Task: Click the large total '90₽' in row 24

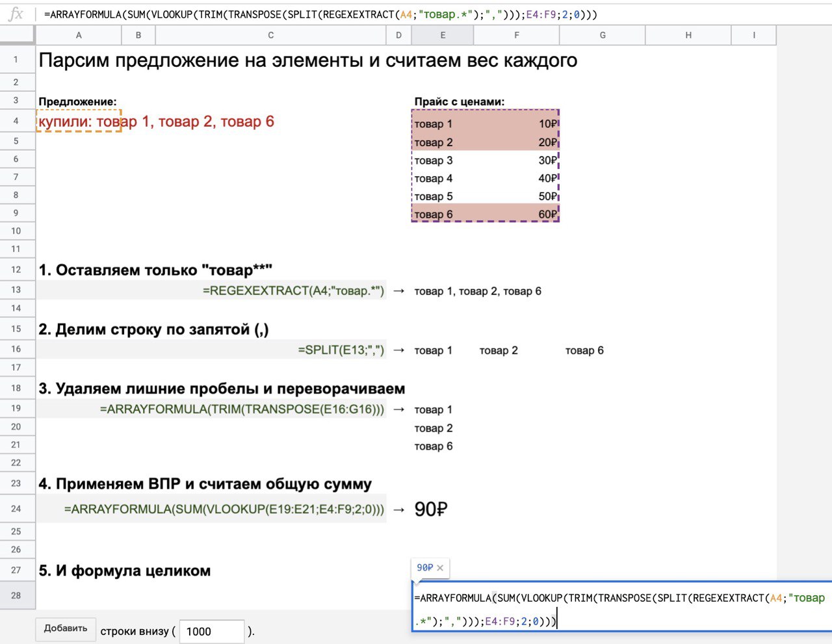Action: point(431,509)
